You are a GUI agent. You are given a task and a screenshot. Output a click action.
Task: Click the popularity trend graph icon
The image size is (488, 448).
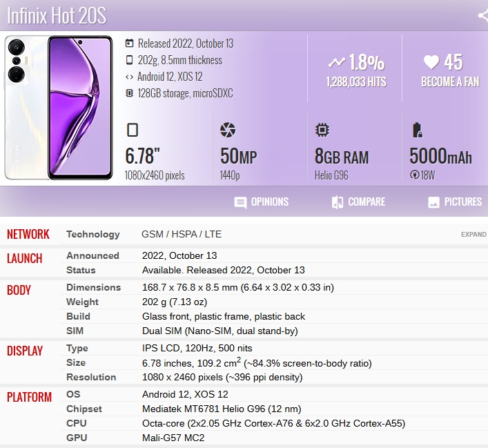click(x=336, y=63)
